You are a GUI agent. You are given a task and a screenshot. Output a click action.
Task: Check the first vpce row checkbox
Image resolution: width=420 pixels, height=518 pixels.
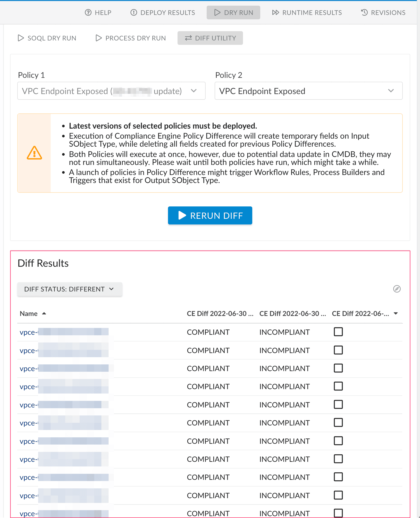(x=338, y=332)
